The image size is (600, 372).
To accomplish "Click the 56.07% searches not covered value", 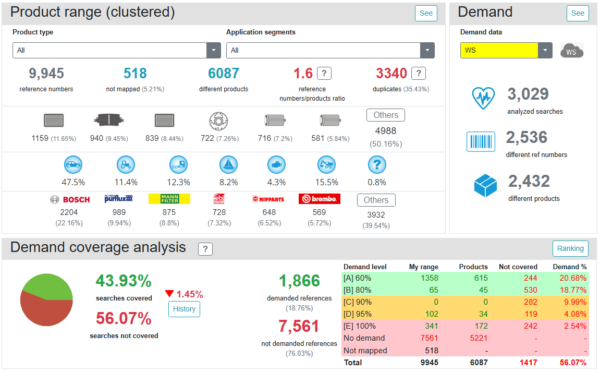I will [124, 318].
